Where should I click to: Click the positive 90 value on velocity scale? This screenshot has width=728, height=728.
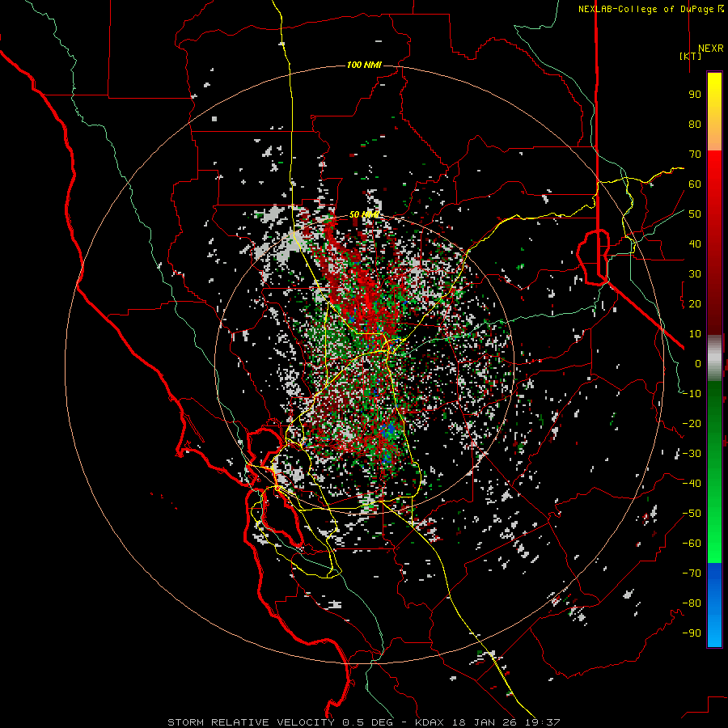[x=695, y=95]
